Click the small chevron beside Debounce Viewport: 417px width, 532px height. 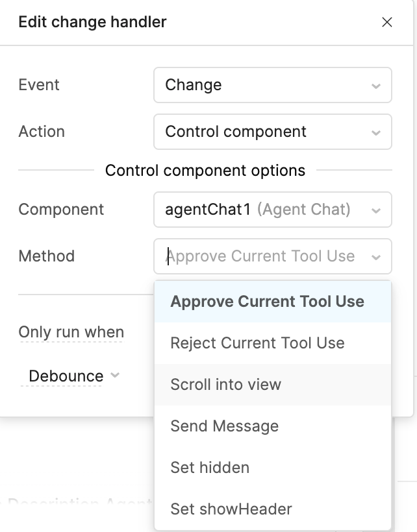point(115,376)
